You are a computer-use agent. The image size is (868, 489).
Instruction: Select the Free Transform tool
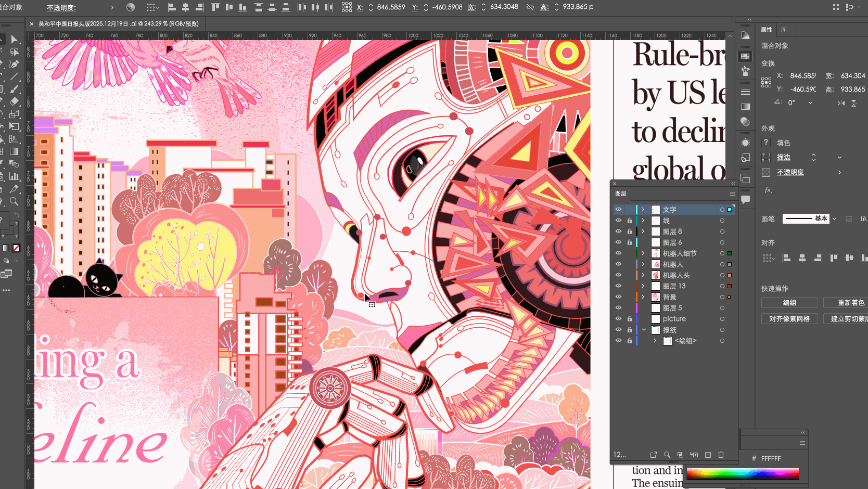pos(14,126)
